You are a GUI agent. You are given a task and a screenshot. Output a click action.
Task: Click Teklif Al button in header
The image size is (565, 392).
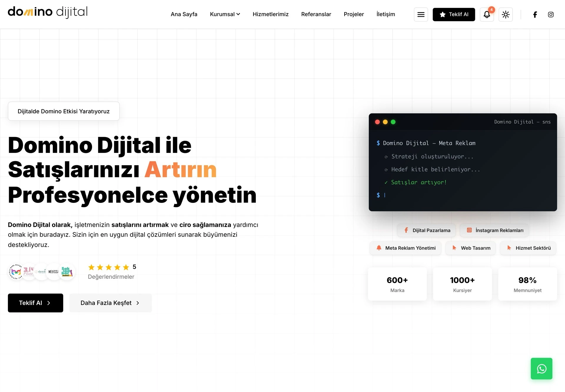(x=454, y=14)
